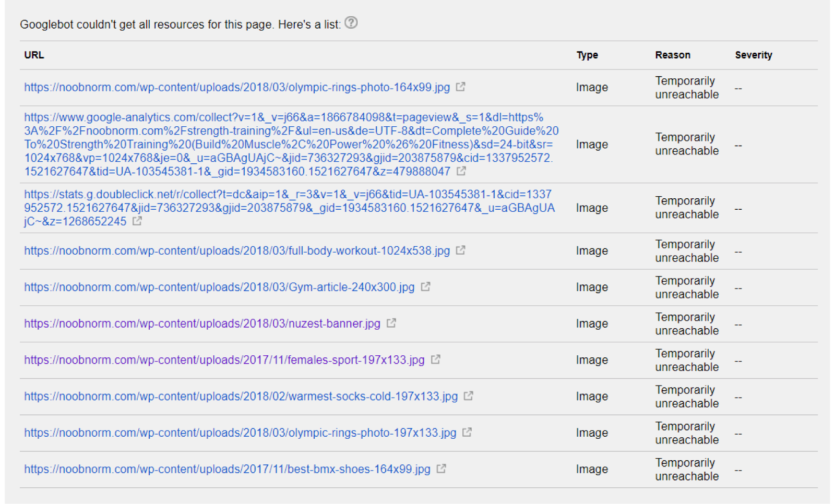Click 'Temporarily unreachable' in the warmest-socks row
This screenshot has height=504, width=835.
pyautogui.click(x=687, y=397)
